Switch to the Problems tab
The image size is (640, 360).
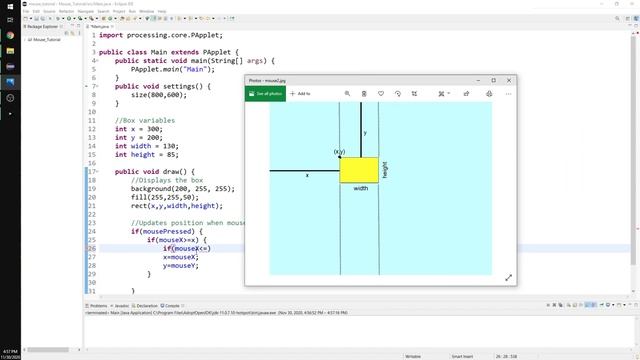click(x=96, y=306)
